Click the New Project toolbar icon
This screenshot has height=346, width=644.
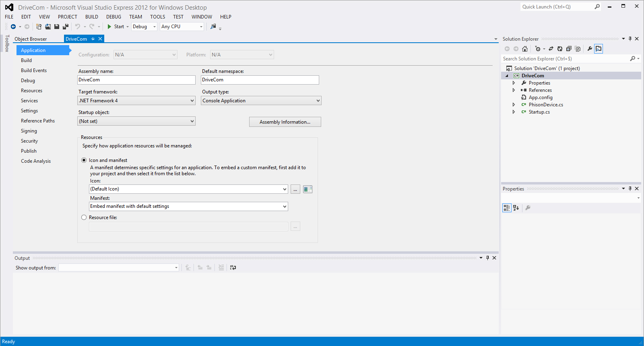click(x=39, y=27)
